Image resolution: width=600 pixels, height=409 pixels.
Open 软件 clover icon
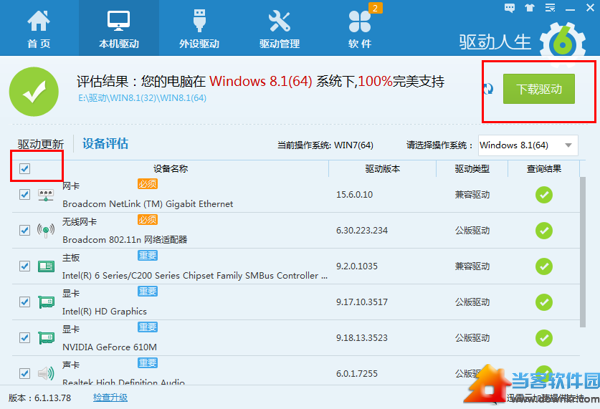tap(359, 22)
